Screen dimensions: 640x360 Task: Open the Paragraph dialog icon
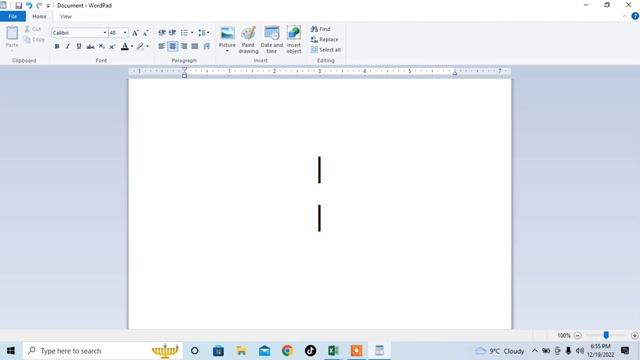(x=207, y=46)
